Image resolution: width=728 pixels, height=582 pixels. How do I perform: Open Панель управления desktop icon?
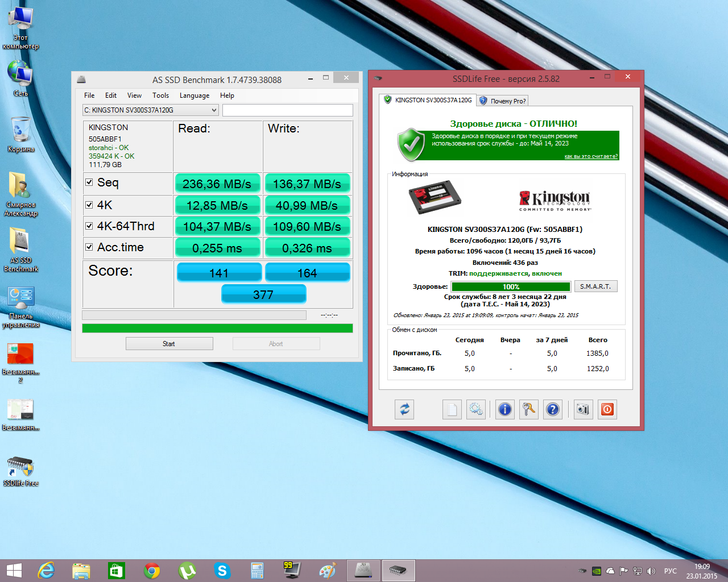(x=20, y=307)
